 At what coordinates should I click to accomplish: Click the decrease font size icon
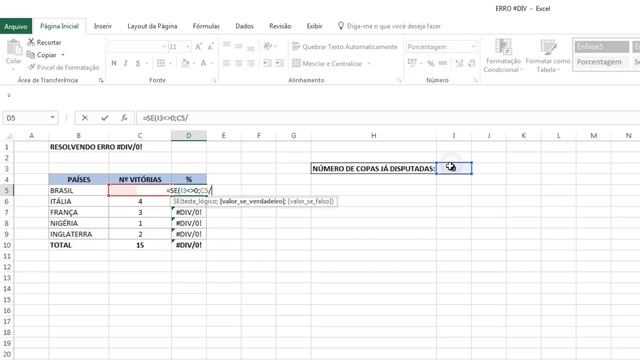pos(211,47)
